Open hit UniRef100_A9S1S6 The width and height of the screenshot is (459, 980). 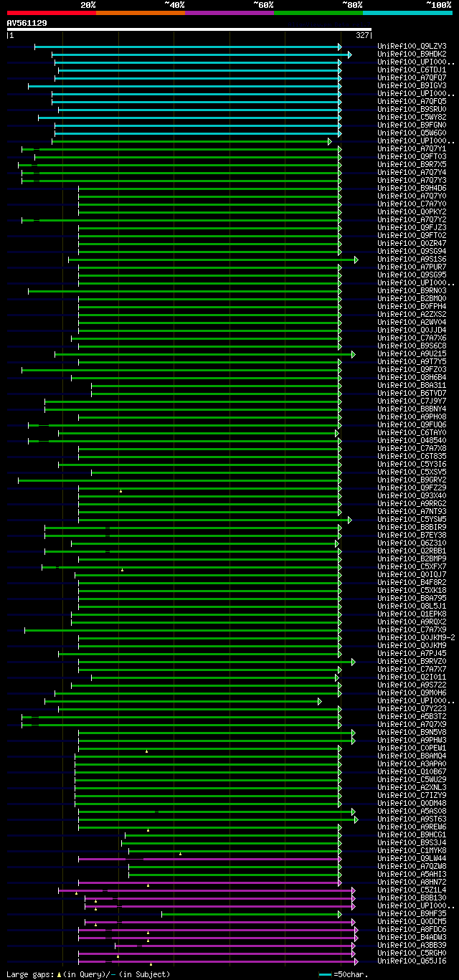pyautogui.click(x=412, y=260)
